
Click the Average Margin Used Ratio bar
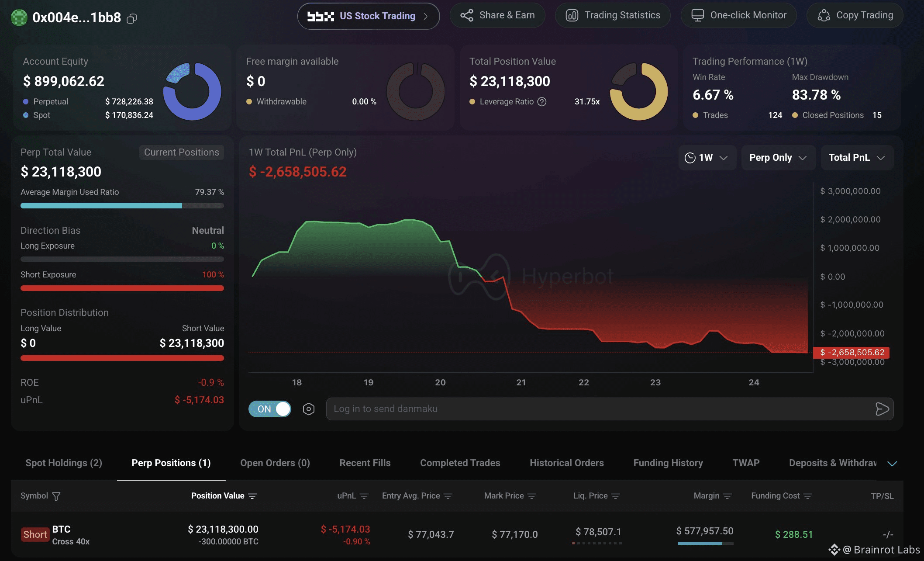122,206
